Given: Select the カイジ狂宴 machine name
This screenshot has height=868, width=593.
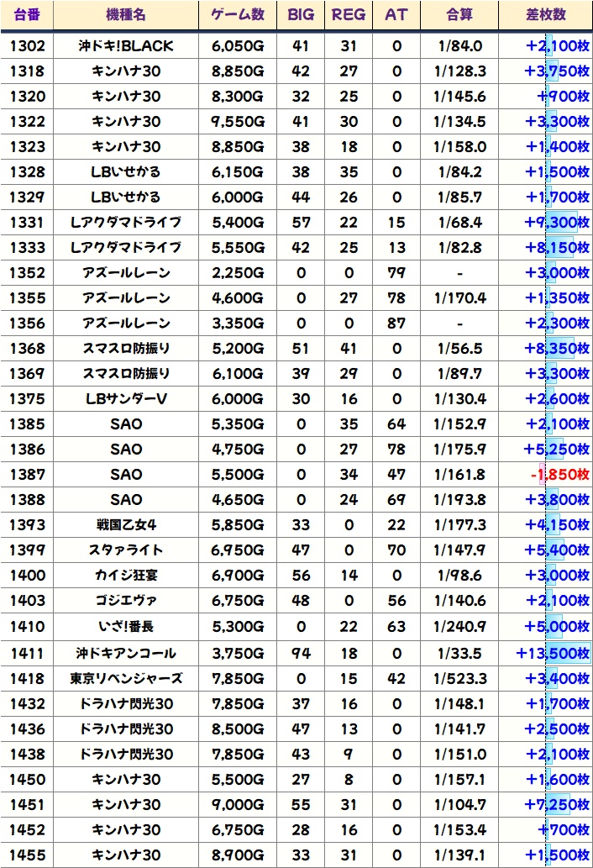Looking at the screenshot, I should [x=125, y=576].
